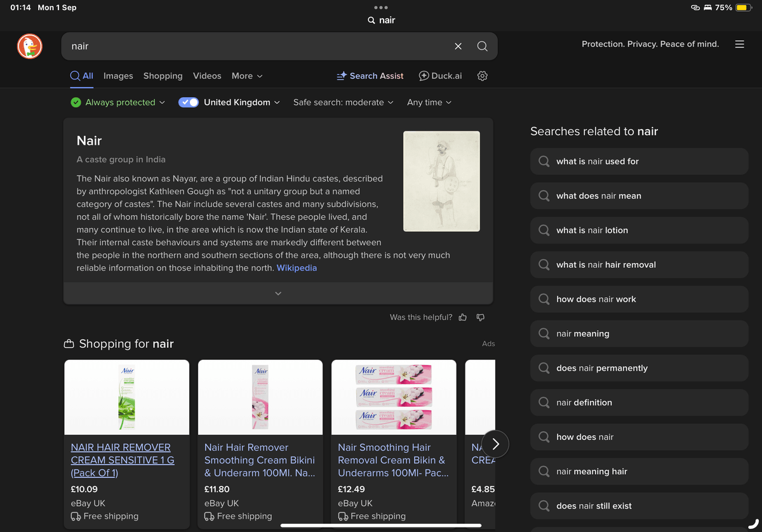Tap the iPad multitasking three-dots icon
The image size is (762, 532).
point(381,8)
